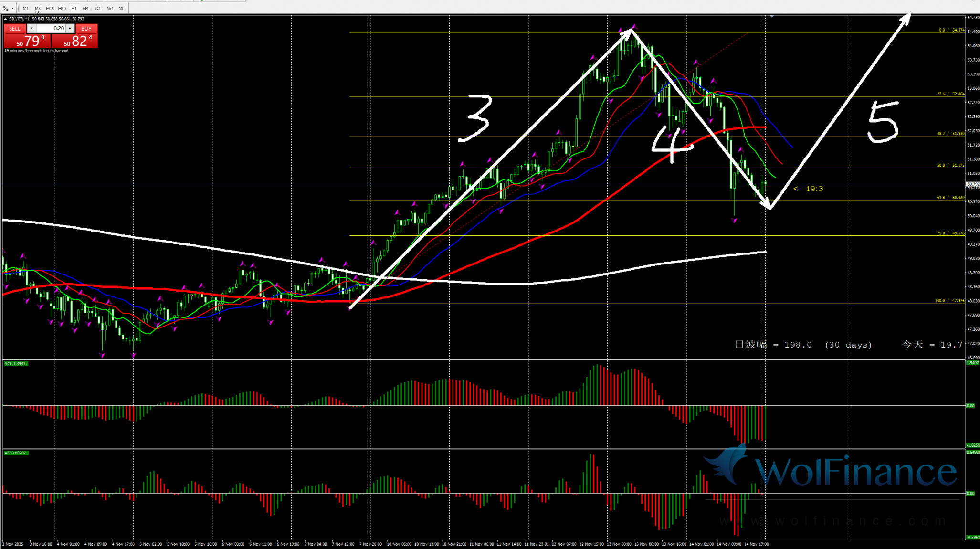Switch chart to M1 timeframe
Screen dimensions: 980x549
[x=26, y=8]
